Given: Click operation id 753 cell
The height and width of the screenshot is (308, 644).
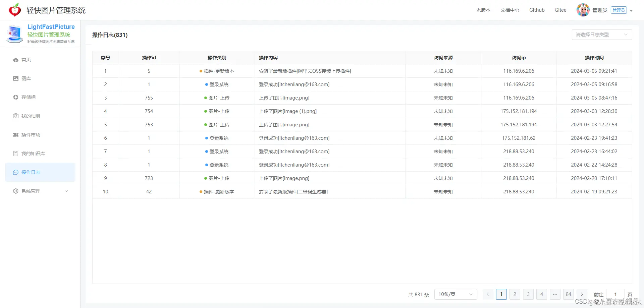Looking at the screenshot, I should click(149, 125).
